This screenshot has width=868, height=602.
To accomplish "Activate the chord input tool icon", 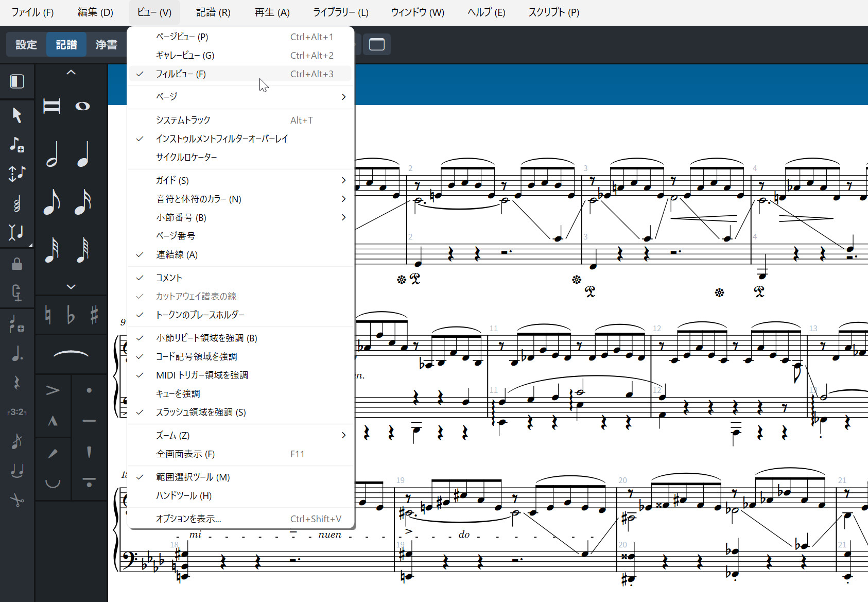I will [x=17, y=204].
